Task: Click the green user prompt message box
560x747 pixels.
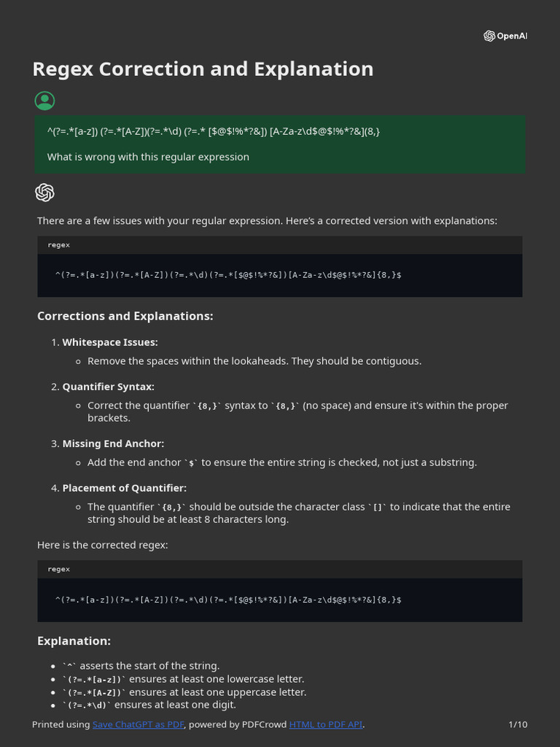Action: click(280, 144)
